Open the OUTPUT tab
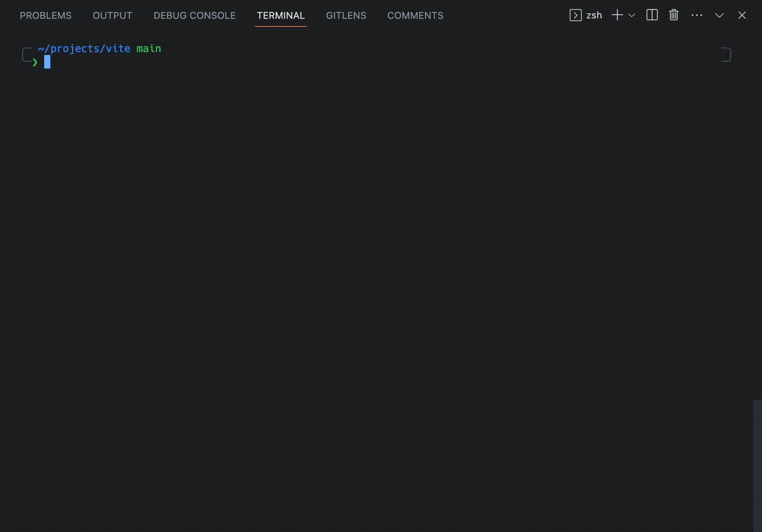 [x=112, y=16]
